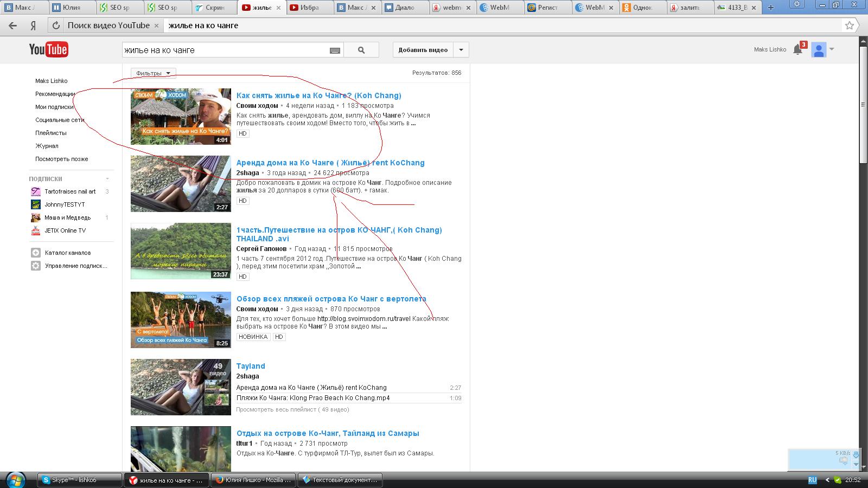Open the 23:37 video thumbnail
868x488 pixels.
pyautogui.click(x=181, y=251)
